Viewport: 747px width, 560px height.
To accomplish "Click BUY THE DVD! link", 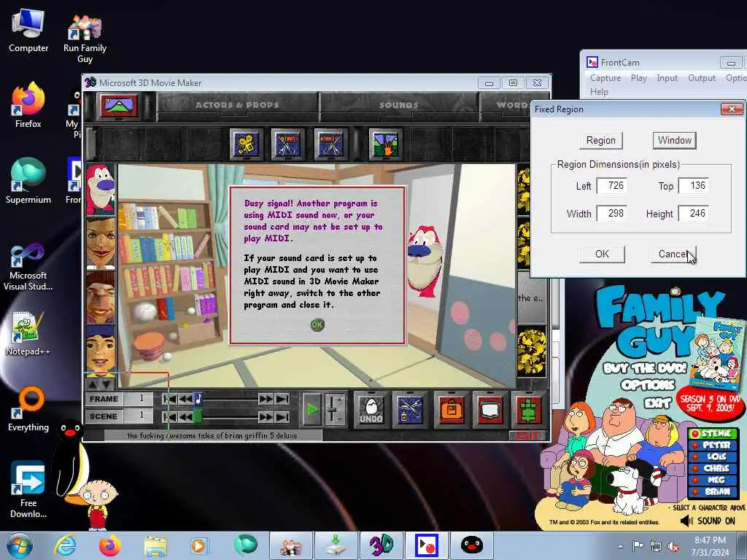I will (645, 368).
